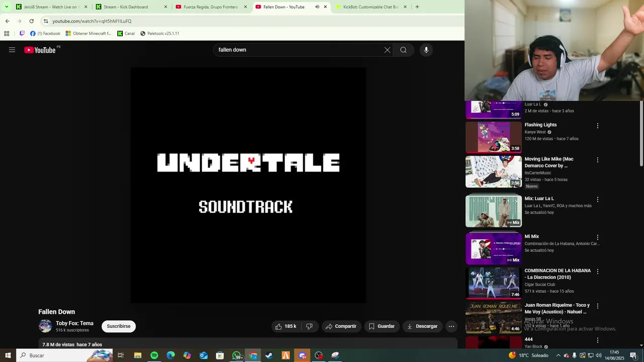Click the magnifying glass search button
The width and height of the screenshot is (644, 362).
tap(404, 50)
